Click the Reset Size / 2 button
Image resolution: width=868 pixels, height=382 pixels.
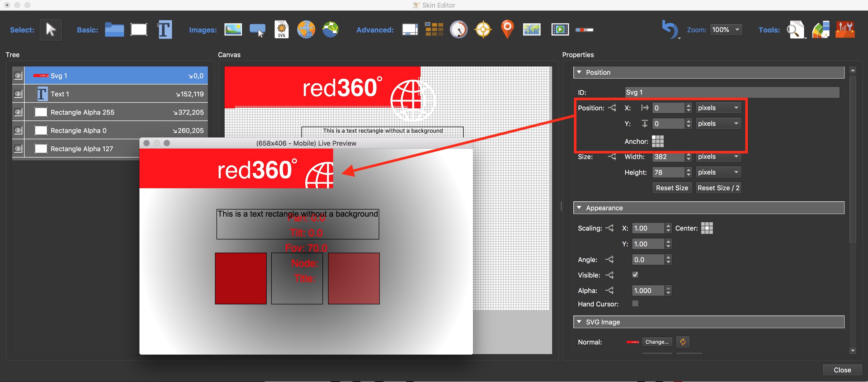718,188
